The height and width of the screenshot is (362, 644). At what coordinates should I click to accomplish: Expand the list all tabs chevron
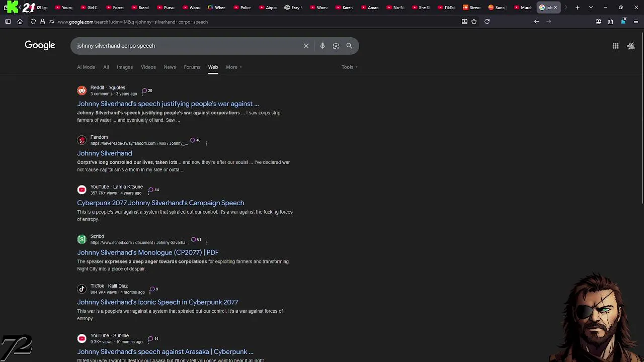pos(591,8)
